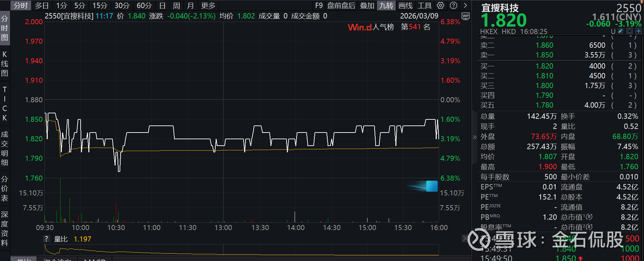Set a price alert with the bell icon
The image size is (644, 261).
630,31
